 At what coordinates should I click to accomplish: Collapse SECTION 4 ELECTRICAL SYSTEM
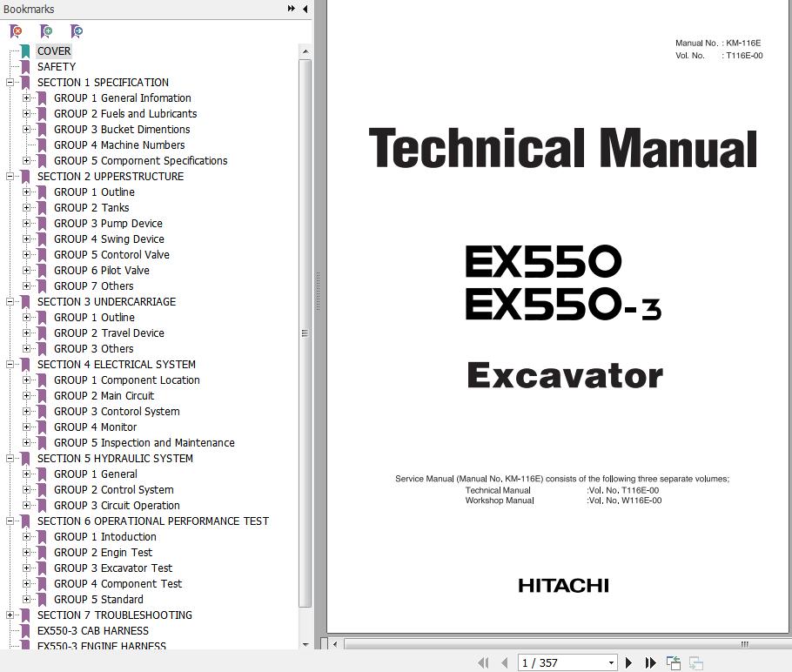pyautogui.click(x=10, y=365)
